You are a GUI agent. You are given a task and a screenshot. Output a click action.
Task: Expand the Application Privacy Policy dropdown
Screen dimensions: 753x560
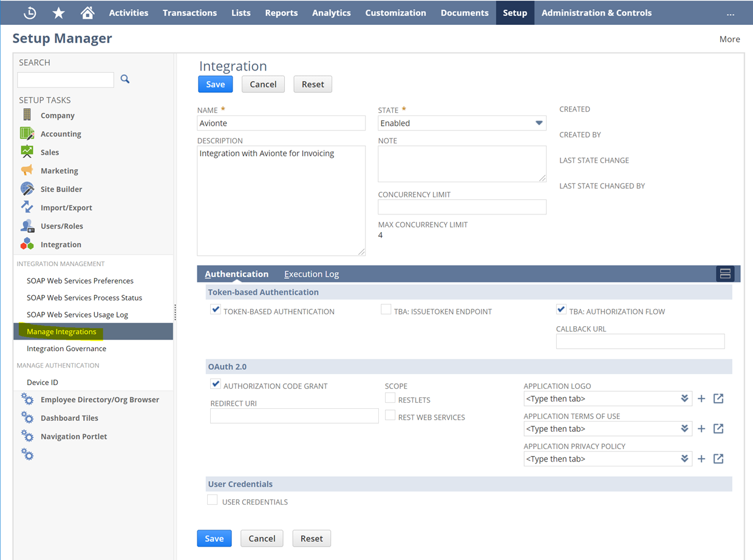(684, 459)
